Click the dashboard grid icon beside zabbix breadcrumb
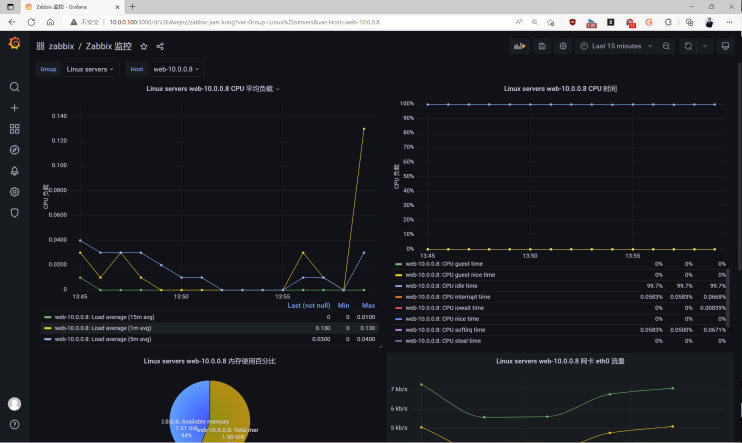This screenshot has height=443, width=742. point(40,46)
